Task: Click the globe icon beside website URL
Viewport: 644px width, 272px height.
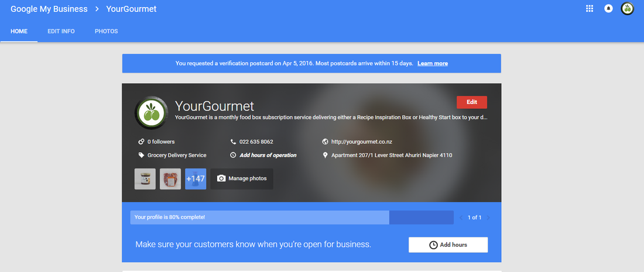Action: [x=326, y=142]
